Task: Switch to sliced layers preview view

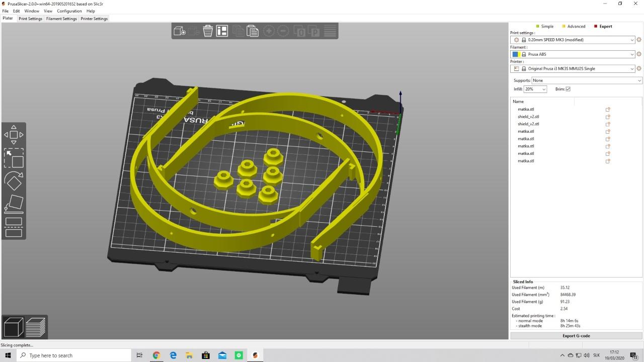Action: (x=35, y=327)
